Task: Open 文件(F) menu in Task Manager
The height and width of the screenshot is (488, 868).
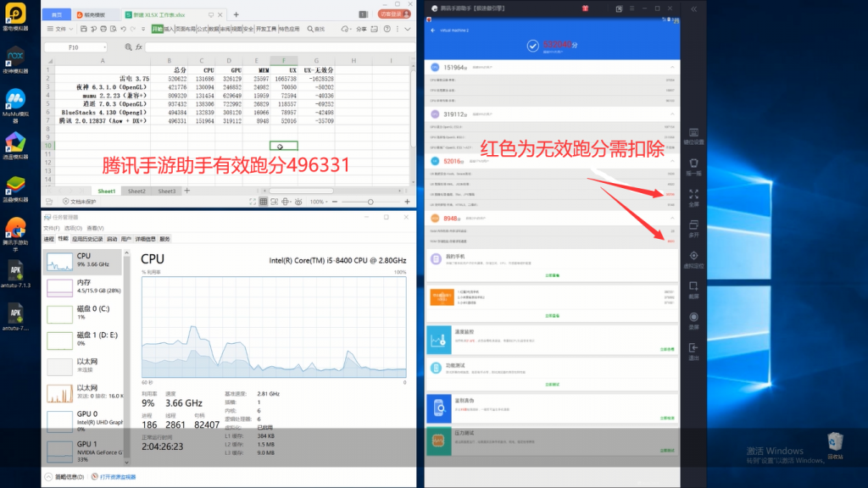Action: pyautogui.click(x=52, y=228)
